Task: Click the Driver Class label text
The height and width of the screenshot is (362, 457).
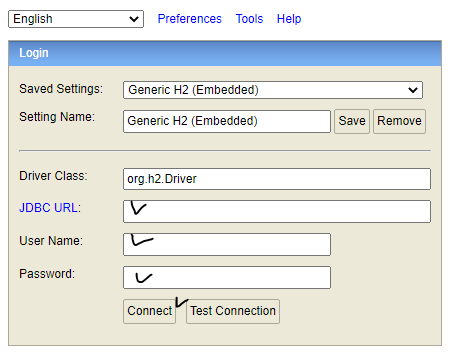Action: click(53, 176)
